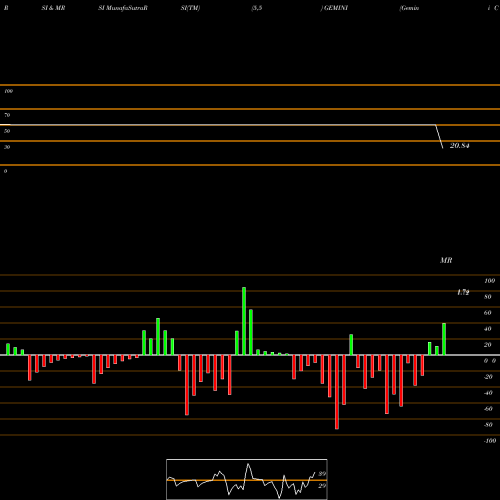
Task: Click the 60 label on MR axis
Action: pos(488,313)
